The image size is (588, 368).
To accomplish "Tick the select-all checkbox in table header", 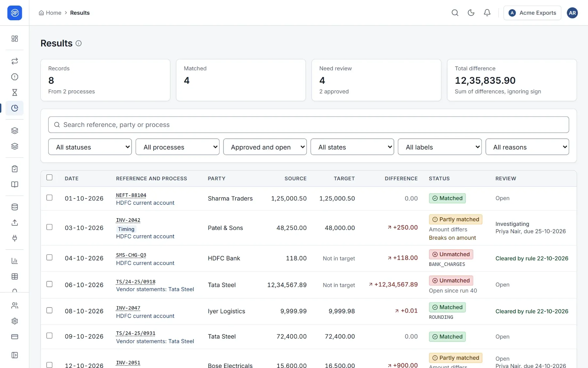I will [49, 177].
